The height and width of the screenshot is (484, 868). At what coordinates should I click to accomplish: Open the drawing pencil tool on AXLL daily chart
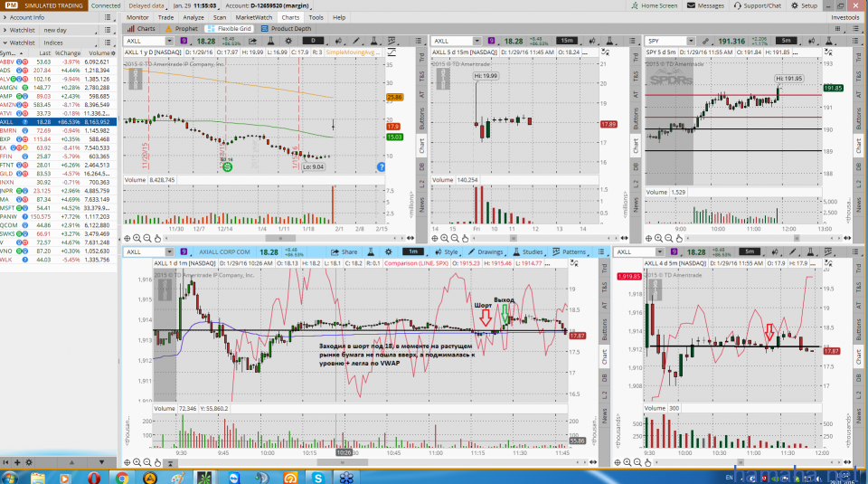(356, 41)
